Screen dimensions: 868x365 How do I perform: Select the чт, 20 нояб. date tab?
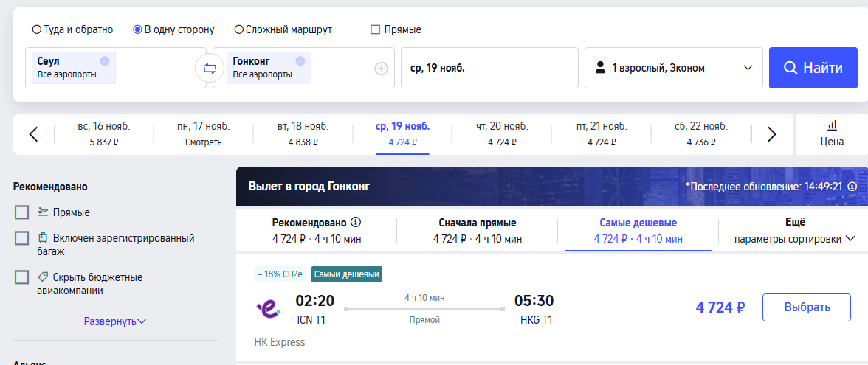502,134
